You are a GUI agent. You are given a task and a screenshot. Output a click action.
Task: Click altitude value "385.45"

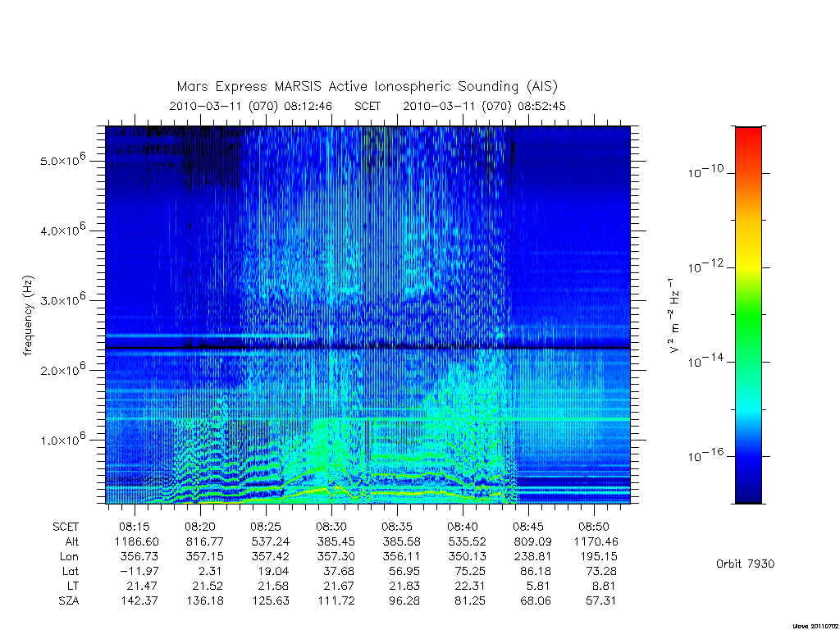click(336, 541)
